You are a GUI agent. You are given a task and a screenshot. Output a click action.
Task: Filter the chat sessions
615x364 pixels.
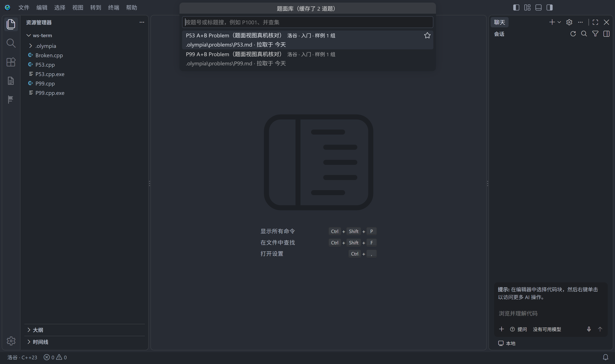click(595, 34)
